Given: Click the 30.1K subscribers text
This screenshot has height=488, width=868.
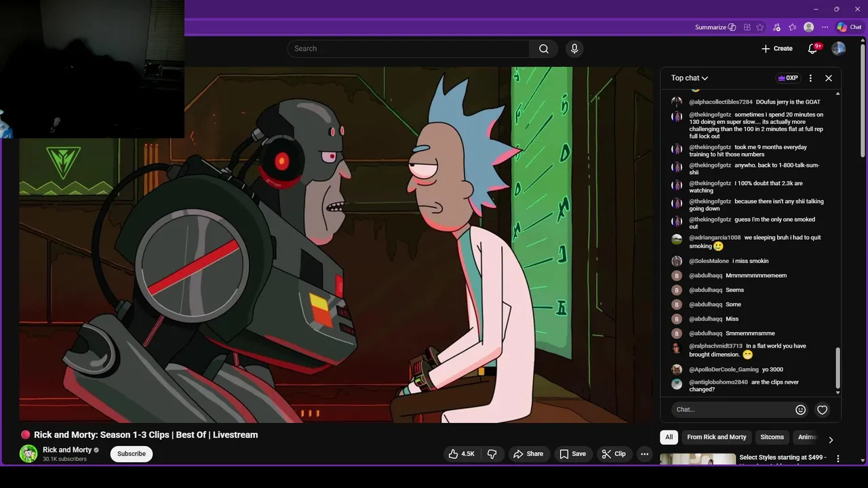Looking at the screenshot, I should [x=64, y=460].
